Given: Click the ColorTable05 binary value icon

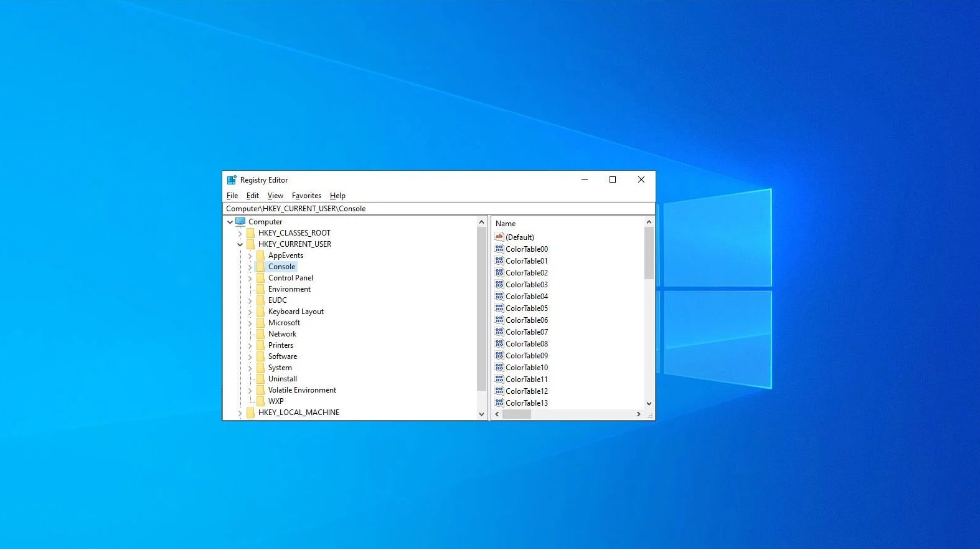Looking at the screenshot, I should coord(499,308).
